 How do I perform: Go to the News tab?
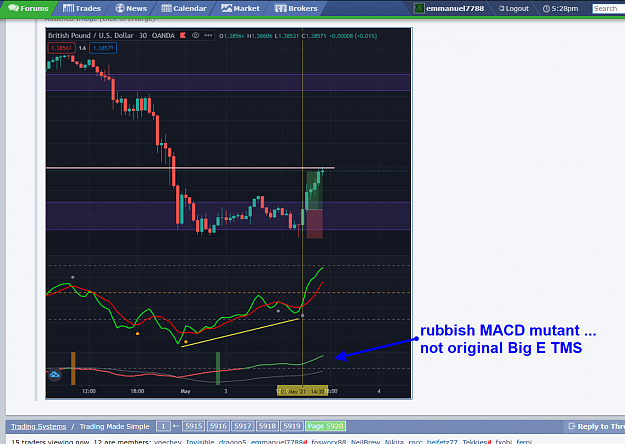[x=131, y=8]
